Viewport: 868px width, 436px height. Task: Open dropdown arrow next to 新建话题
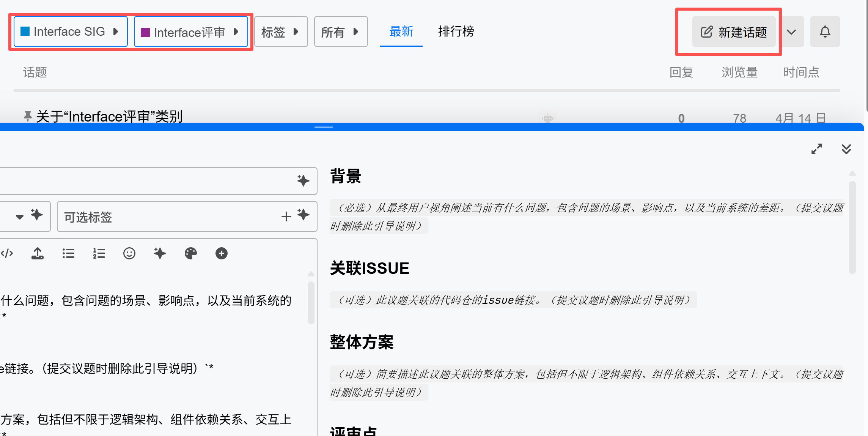(x=791, y=32)
